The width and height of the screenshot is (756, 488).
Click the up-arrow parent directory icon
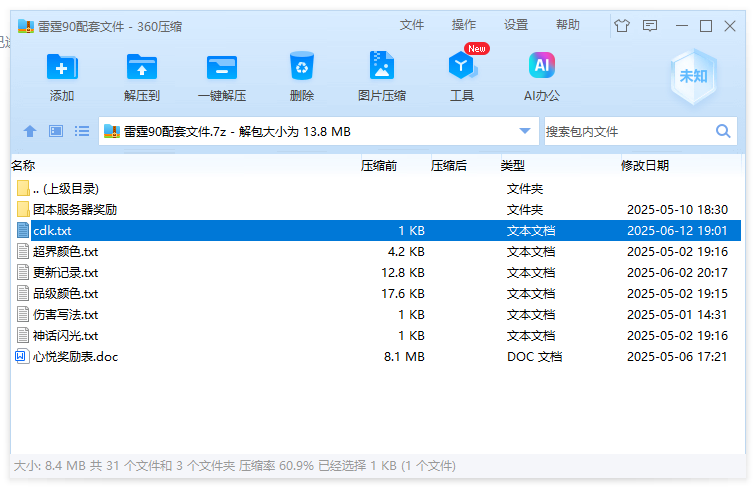[x=30, y=131]
